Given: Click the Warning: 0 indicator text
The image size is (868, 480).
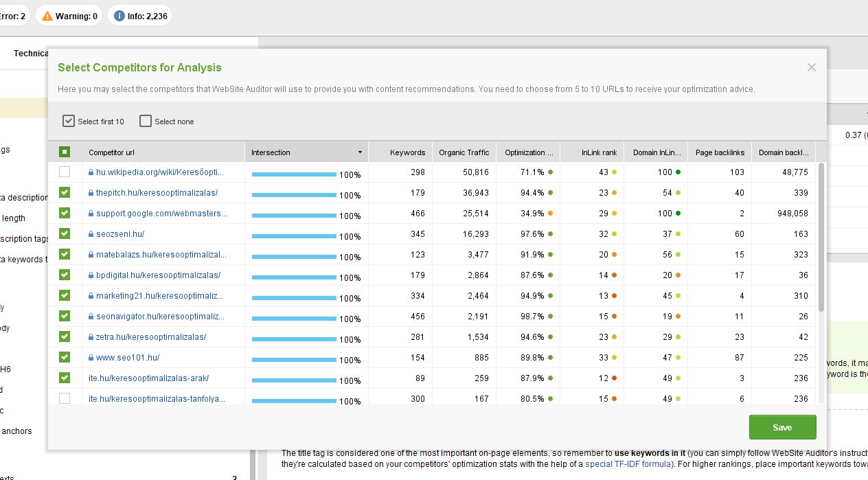Looking at the screenshot, I should tap(76, 16).
